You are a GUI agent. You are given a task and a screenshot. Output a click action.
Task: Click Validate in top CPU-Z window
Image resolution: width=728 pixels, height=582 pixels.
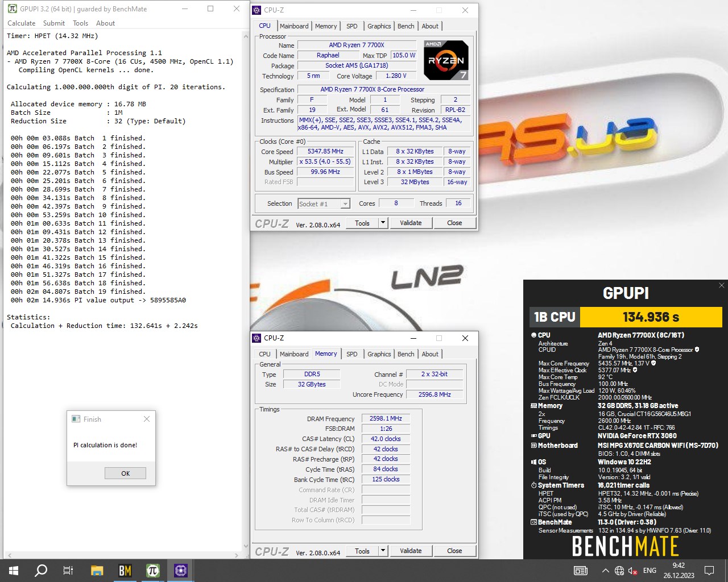(x=411, y=223)
